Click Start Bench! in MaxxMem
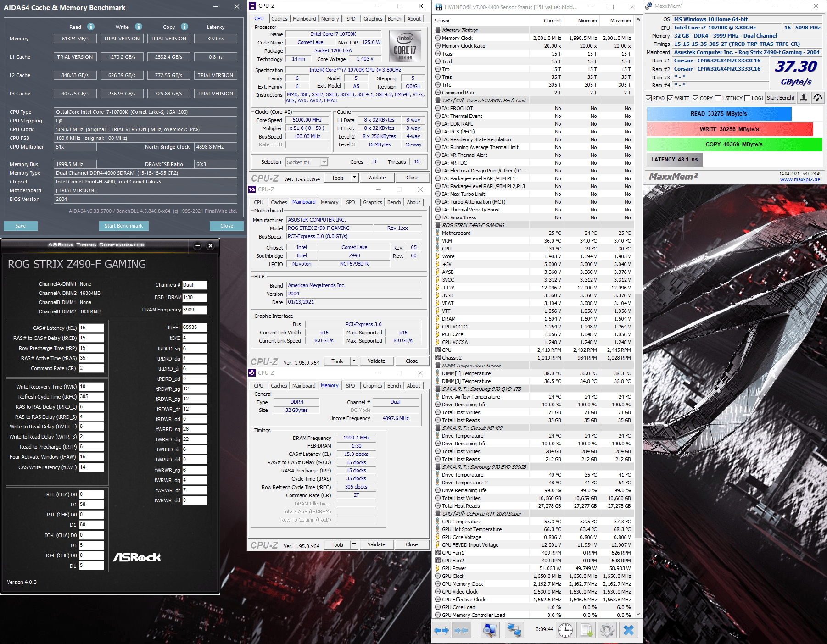 pos(781,98)
